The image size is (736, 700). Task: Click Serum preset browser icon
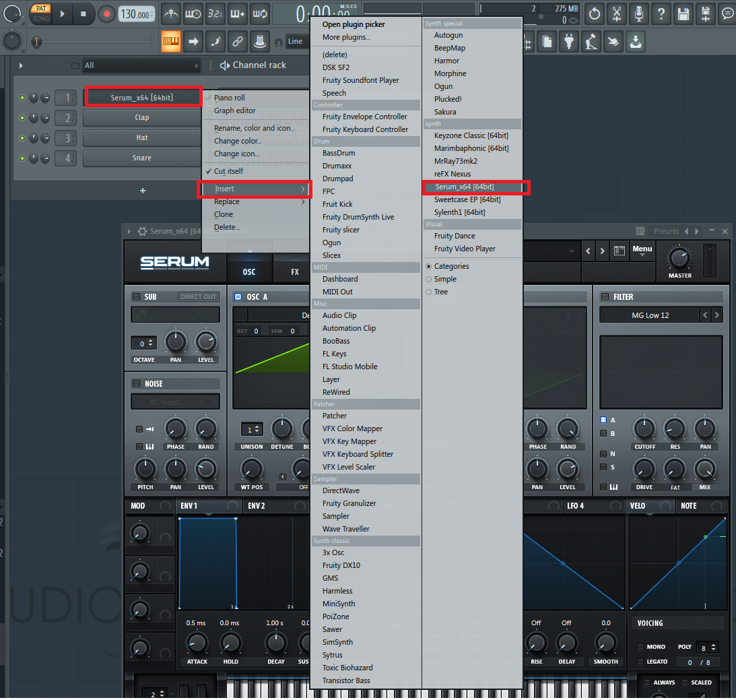[x=620, y=251]
